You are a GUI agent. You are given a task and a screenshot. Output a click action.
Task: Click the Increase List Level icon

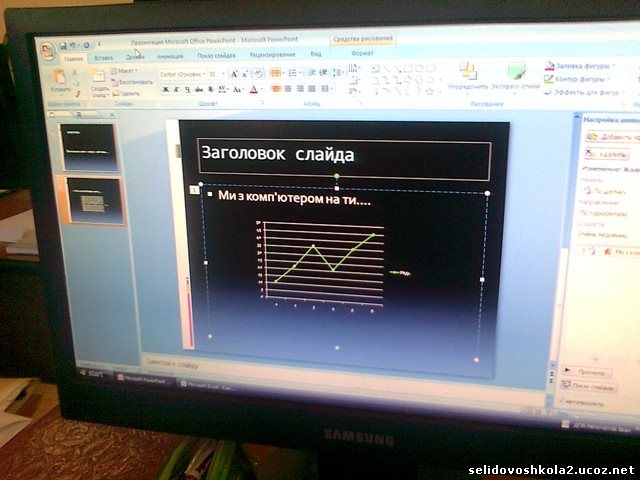323,73
